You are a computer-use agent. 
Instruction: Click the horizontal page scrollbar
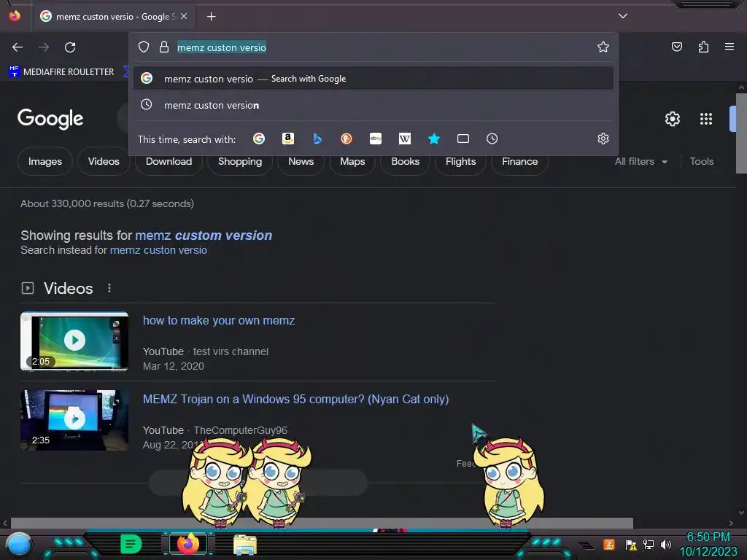click(x=322, y=523)
